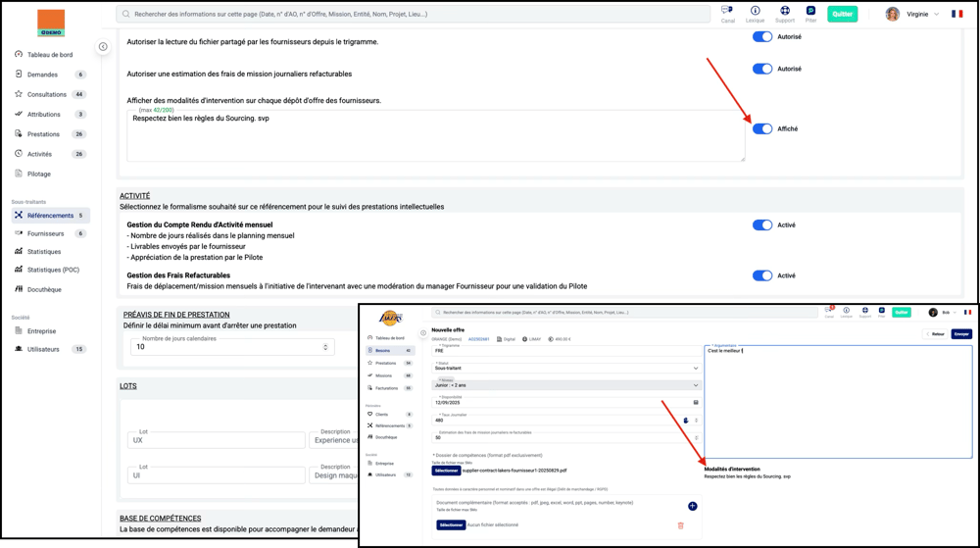
Task: Click the French flag language icon
Action: point(956,14)
